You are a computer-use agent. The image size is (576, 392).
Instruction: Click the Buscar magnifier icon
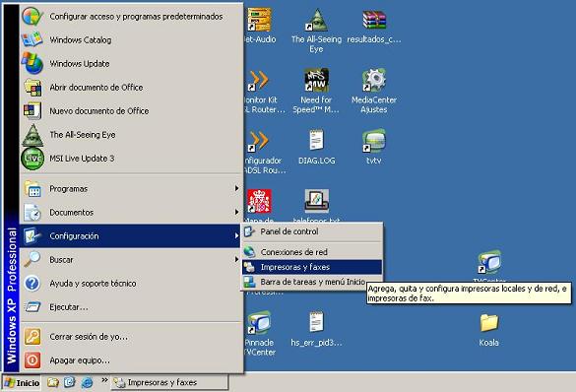pos(32,259)
